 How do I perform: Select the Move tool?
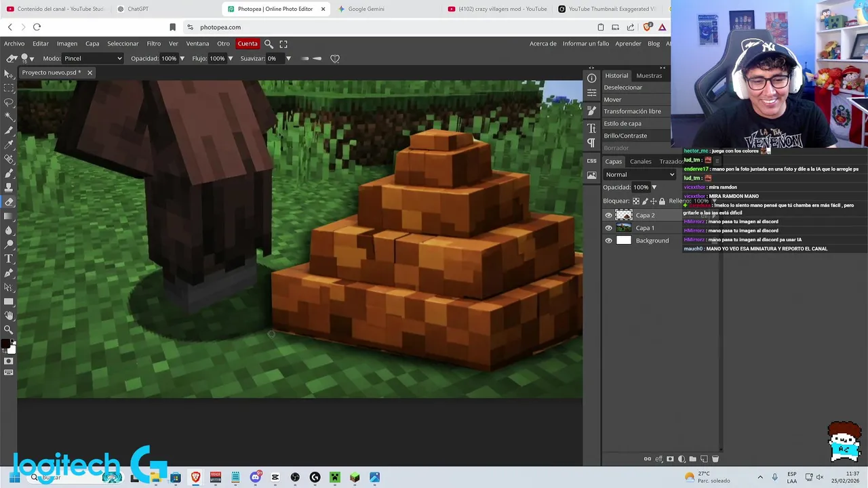pyautogui.click(x=8, y=74)
